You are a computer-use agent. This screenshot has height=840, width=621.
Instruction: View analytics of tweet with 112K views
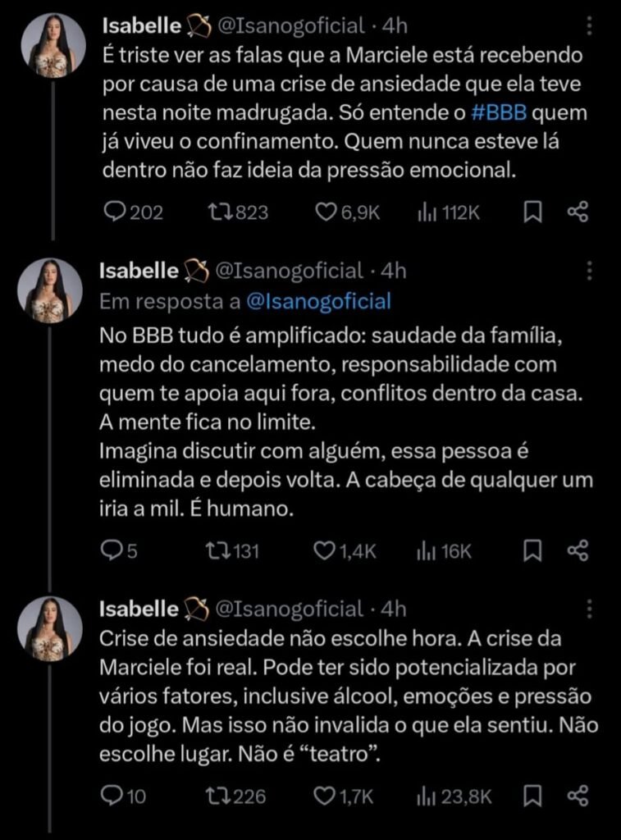[427, 212]
